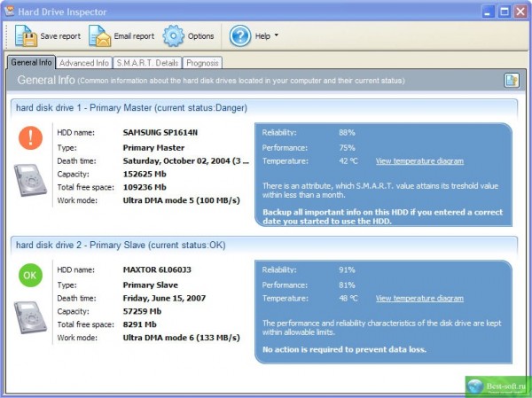Viewport: 532px width, 398px height.
Task: Select the General Info tab
Action: pos(31,63)
